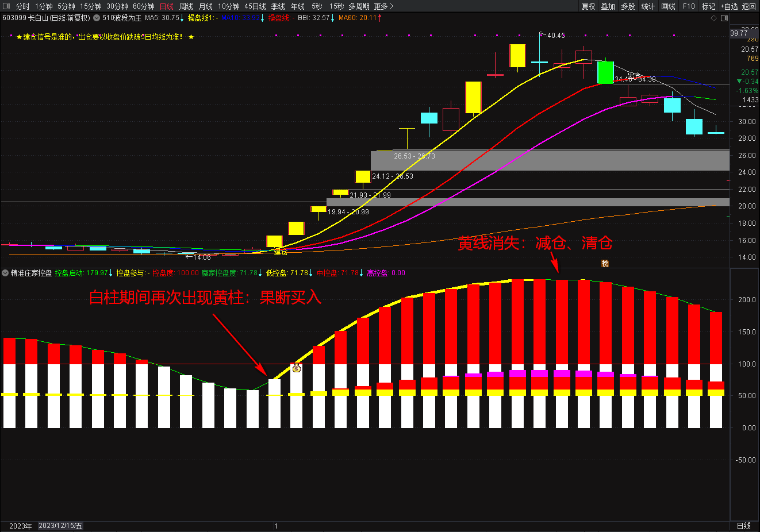Click the BBI: 32.57 label
Screen dimensions: 760x532
coord(317,18)
